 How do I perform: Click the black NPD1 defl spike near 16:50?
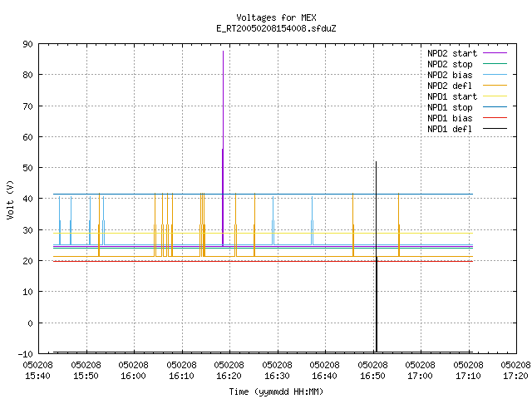point(376,258)
